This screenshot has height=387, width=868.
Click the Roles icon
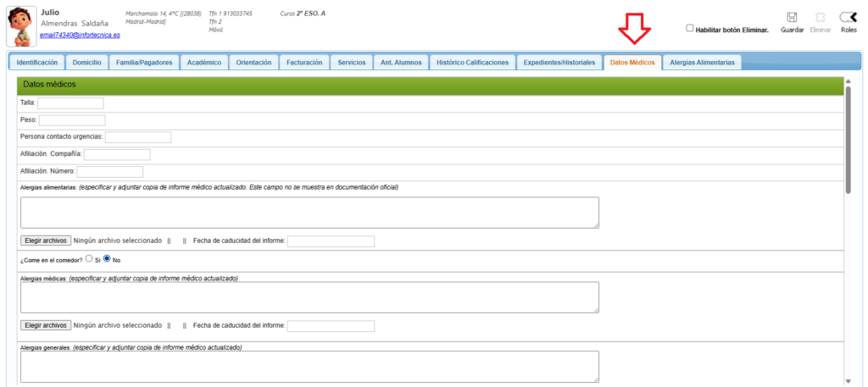848,18
